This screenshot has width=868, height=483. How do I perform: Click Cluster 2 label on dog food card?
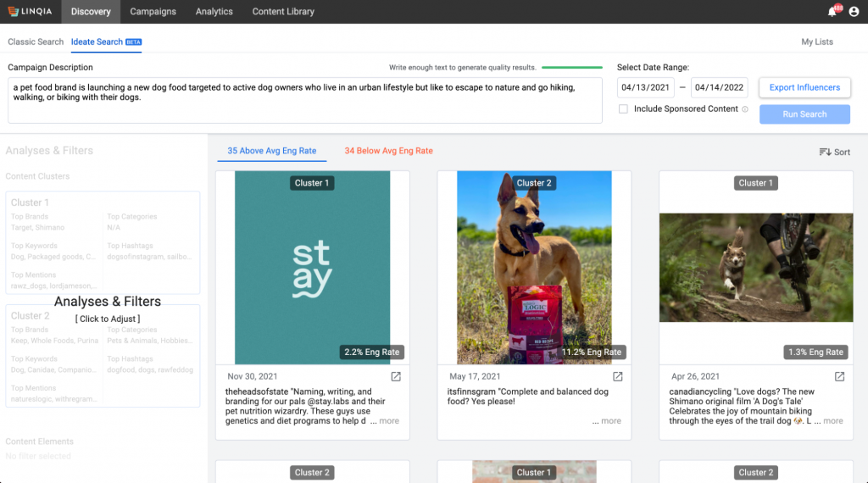pyautogui.click(x=534, y=183)
